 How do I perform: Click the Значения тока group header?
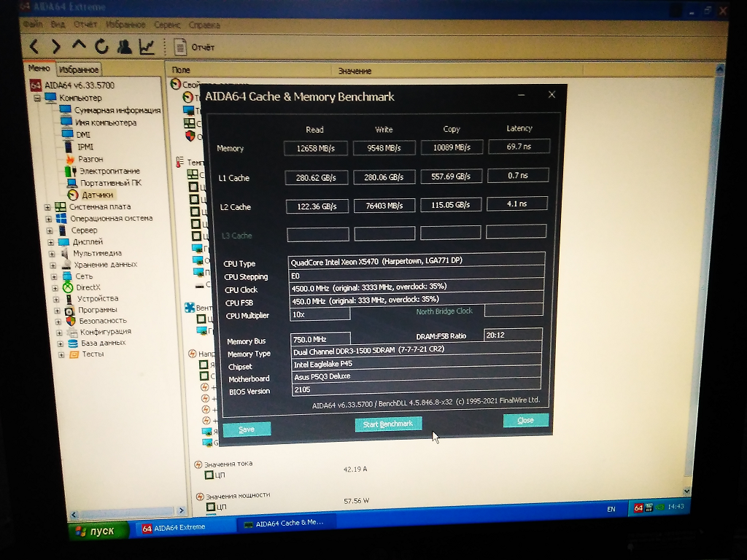pyautogui.click(x=228, y=464)
